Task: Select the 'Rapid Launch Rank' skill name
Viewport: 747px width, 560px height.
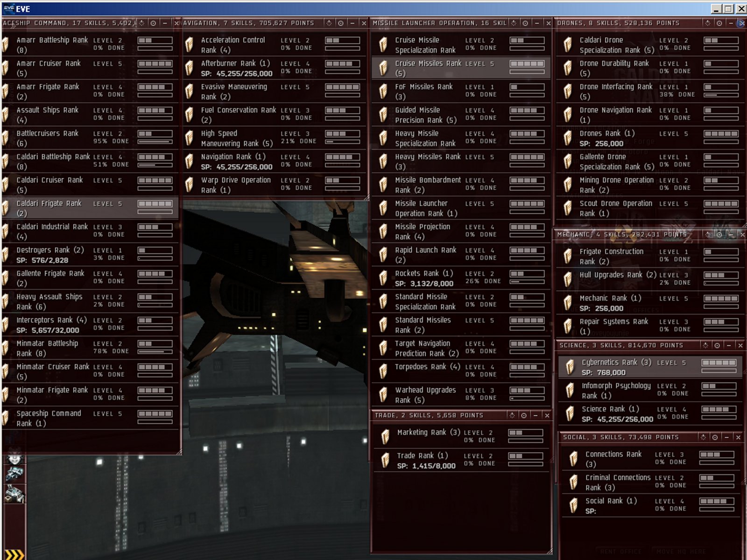Action: coord(426,250)
